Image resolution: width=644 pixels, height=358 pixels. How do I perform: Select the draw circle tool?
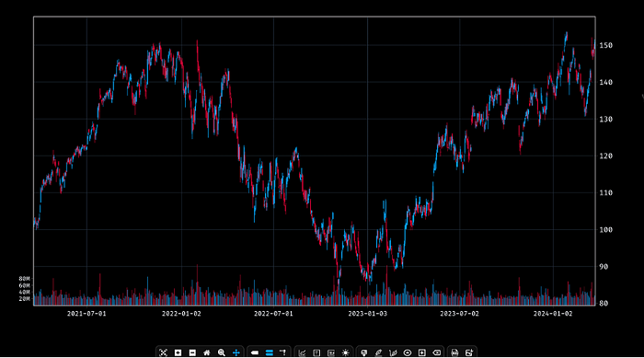click(408, 352)
